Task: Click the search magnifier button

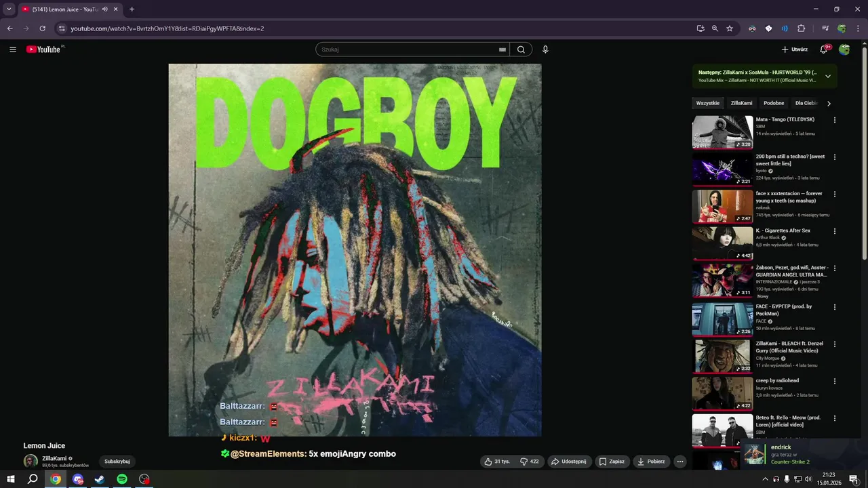Action: (521, 49)
